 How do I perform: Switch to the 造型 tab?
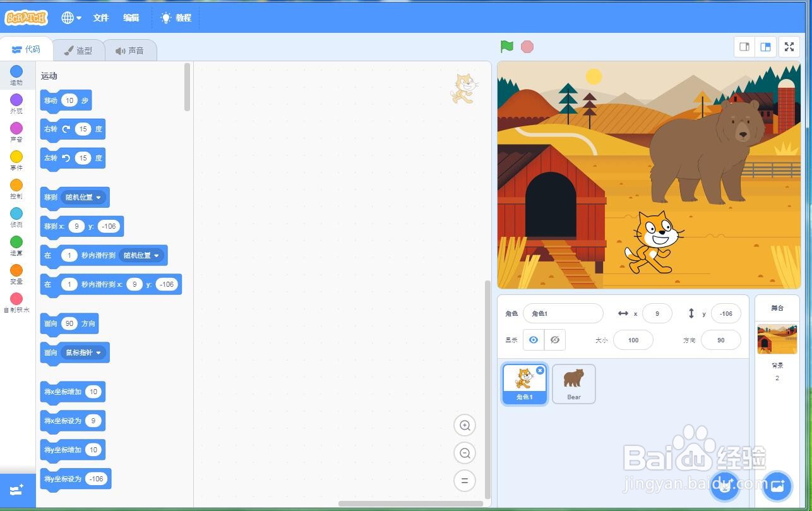point(78,51)
